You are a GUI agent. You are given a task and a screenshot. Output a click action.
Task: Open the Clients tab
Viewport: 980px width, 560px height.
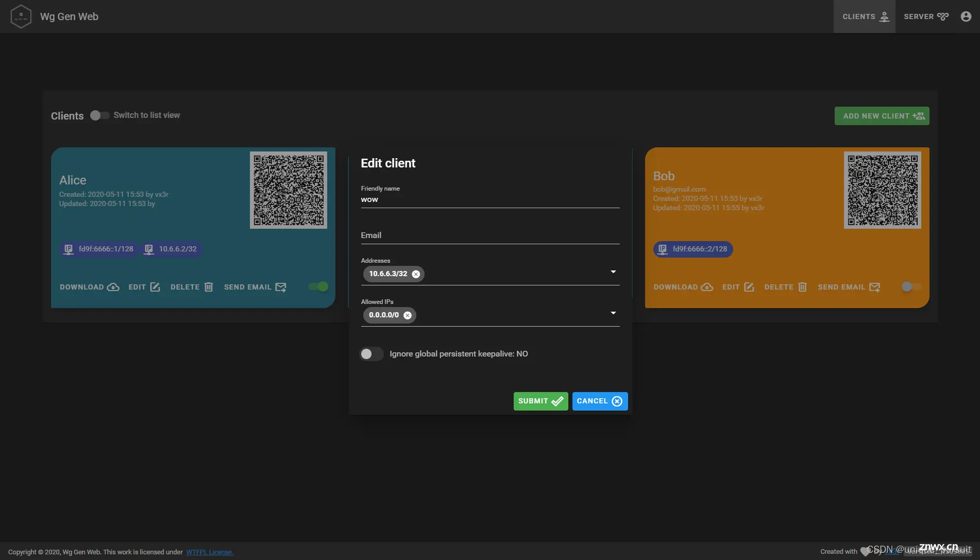tap(865, 16)
